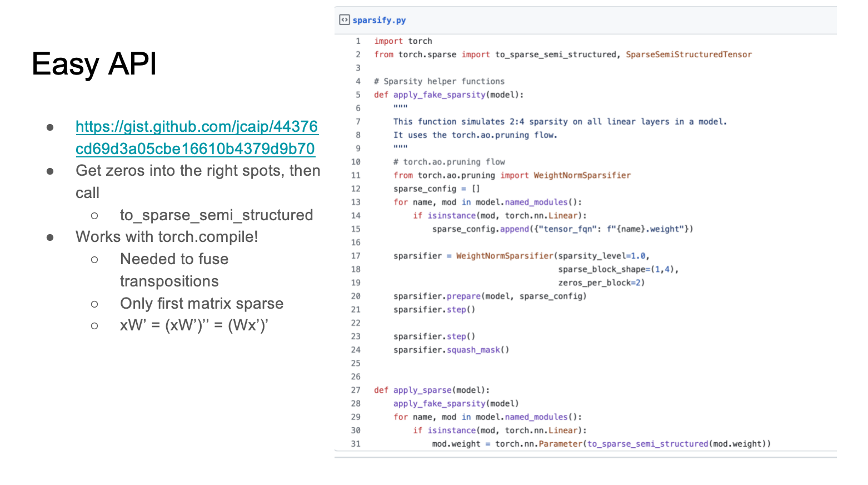Click 'def apply_fake_sparsity(model):' function definition
The image size is (868, 485).
tap(448, 95)
